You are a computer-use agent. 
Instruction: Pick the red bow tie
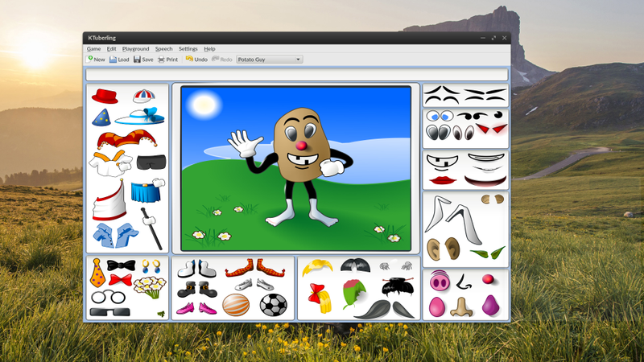[x=120, y=280]
